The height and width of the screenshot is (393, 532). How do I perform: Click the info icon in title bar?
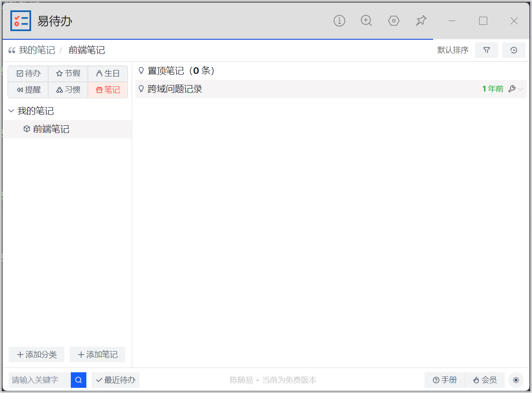(339, 21)
